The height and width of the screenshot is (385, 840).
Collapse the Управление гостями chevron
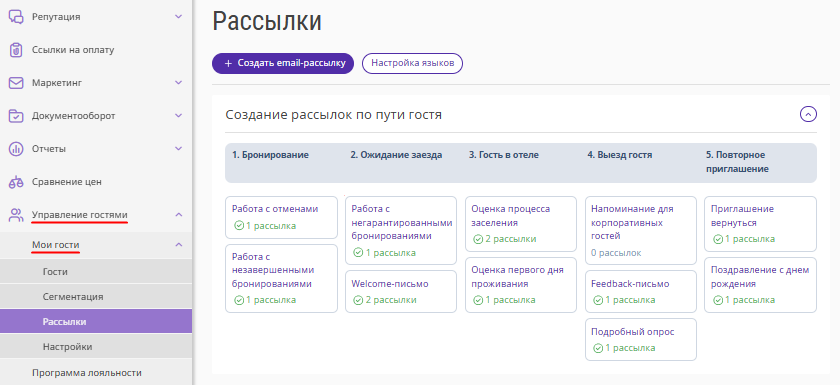[179, 215]
